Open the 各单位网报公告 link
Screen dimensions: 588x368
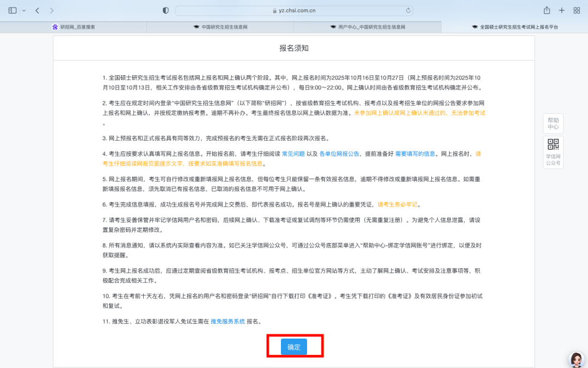coord(339,154)
